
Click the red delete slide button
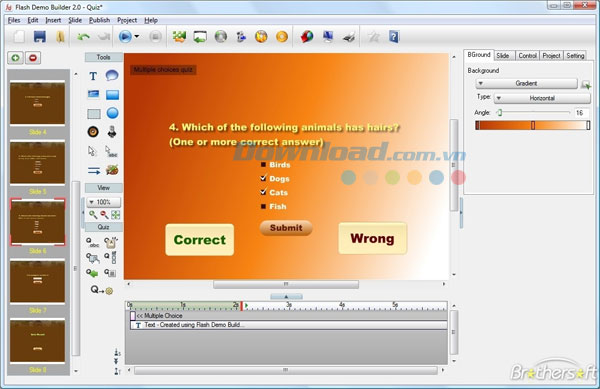[x=33, y=58]
